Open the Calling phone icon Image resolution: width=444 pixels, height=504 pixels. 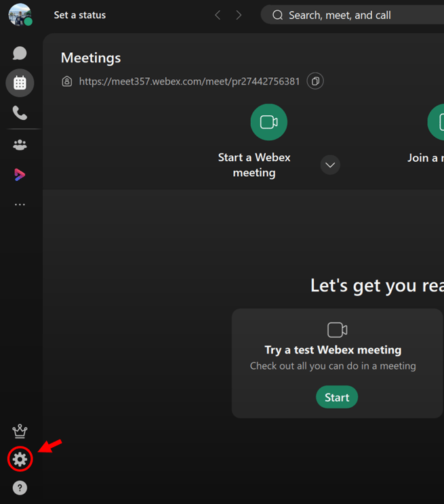click(20, 113)
